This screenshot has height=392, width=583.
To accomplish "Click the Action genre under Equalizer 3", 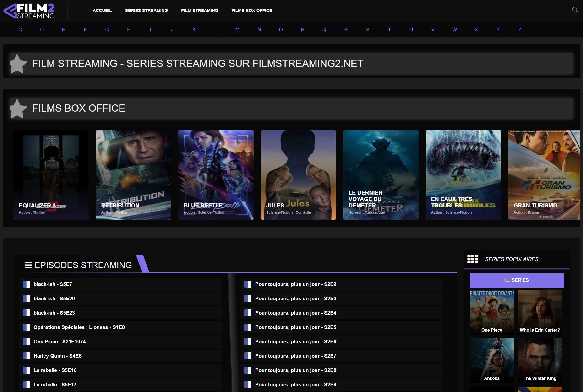I will (x=24, y=212).
